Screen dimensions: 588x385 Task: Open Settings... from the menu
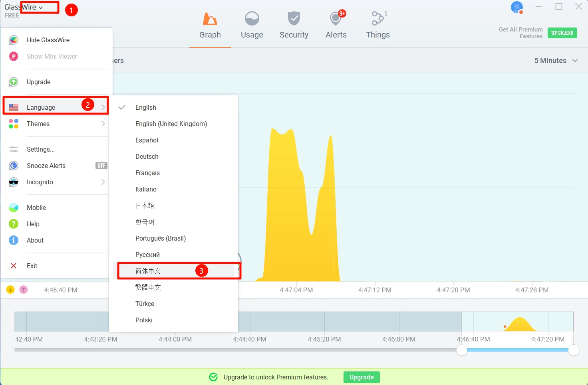point(40,150)
